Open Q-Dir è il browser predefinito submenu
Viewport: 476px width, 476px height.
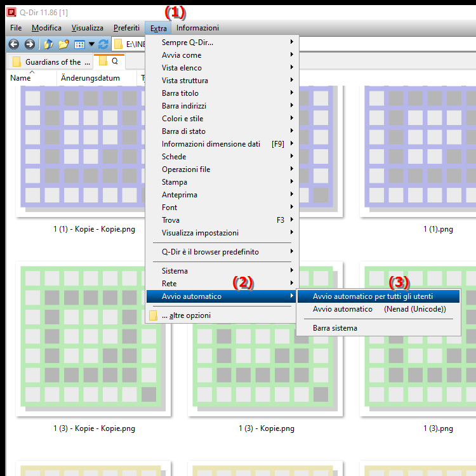tap(222, 252)
